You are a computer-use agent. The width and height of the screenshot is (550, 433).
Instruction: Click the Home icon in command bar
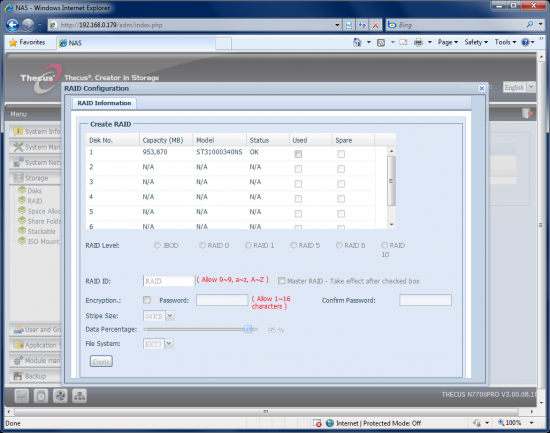357,42
